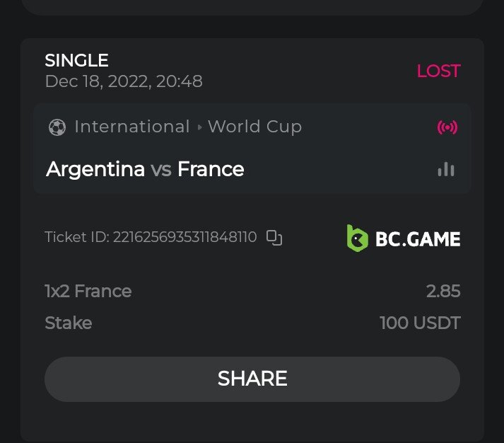
Task: Tap the live broadcast signal icon
Action: click(447, 127)
